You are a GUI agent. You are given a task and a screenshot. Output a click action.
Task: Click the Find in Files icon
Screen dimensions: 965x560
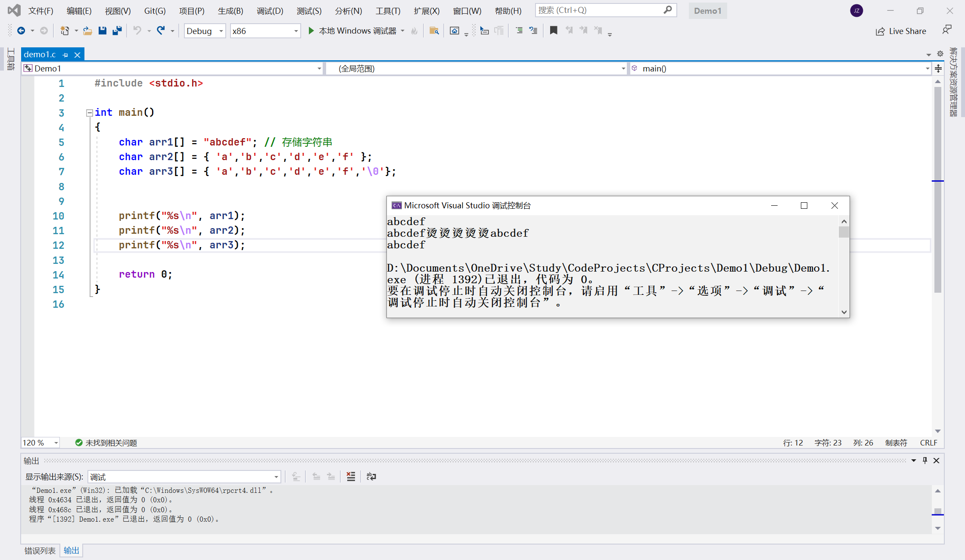click(x=434, y=31)
